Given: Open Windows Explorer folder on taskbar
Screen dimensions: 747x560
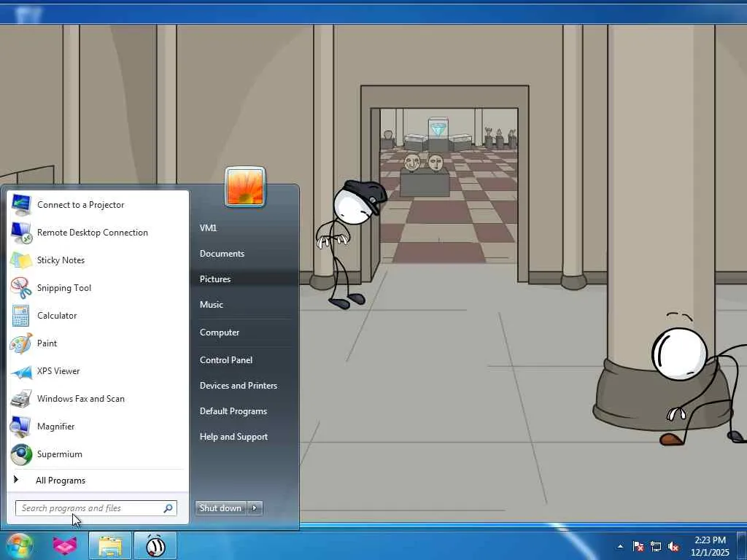Looking at the screenshot, I should 109,545.
